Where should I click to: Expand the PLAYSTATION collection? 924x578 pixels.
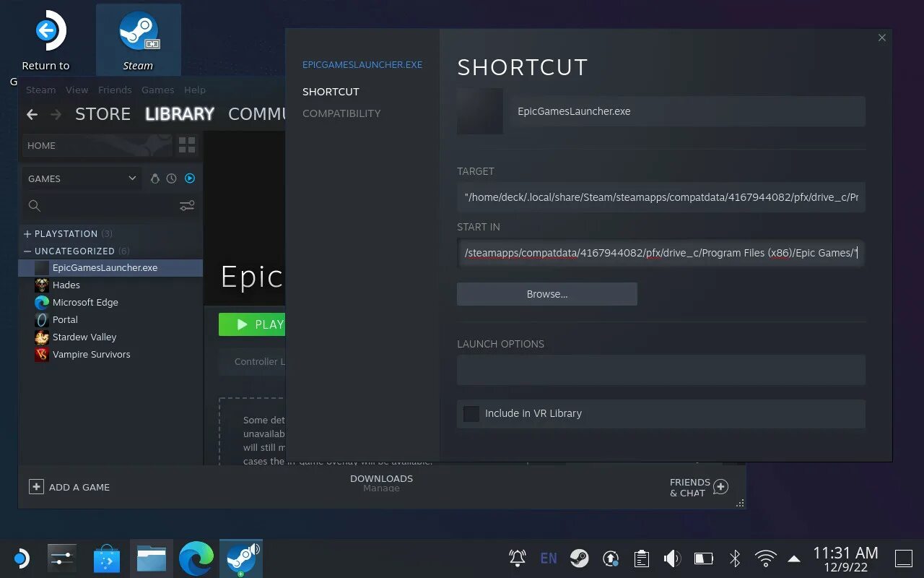click(x=27, y=233)
